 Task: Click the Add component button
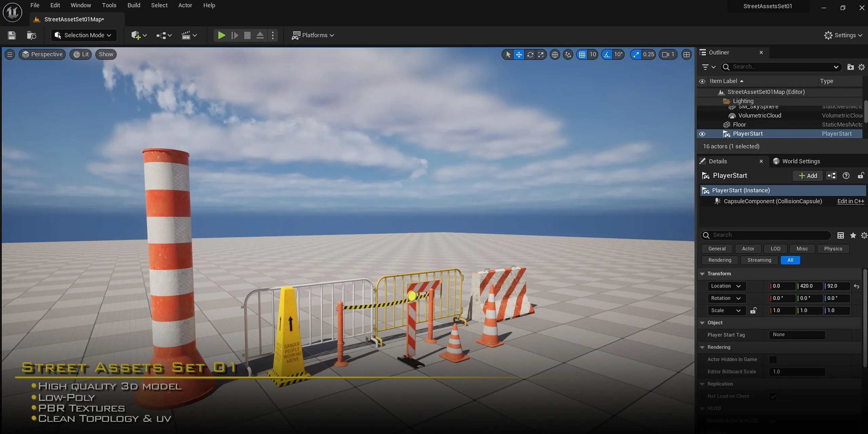[x=808, y=176]
